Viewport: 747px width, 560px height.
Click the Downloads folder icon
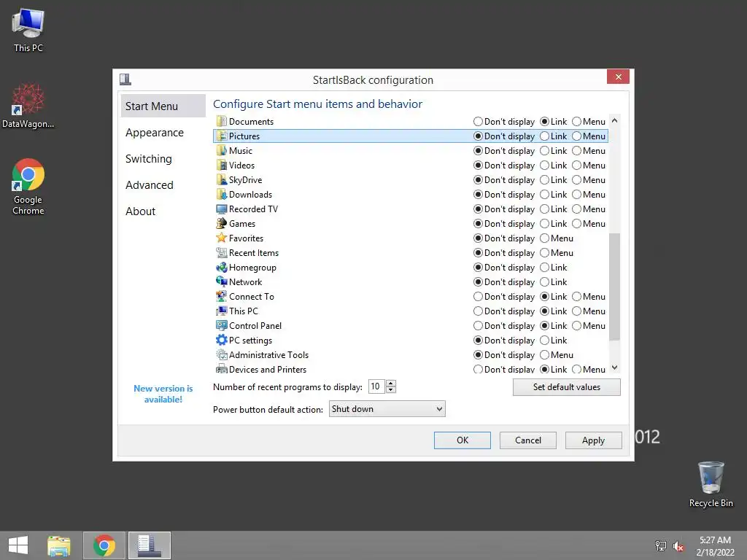pos(222,194)
